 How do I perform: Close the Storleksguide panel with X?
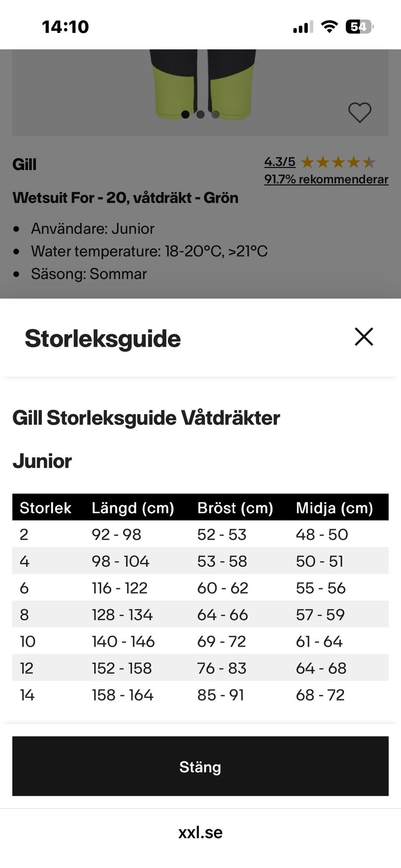pos(364,337)
